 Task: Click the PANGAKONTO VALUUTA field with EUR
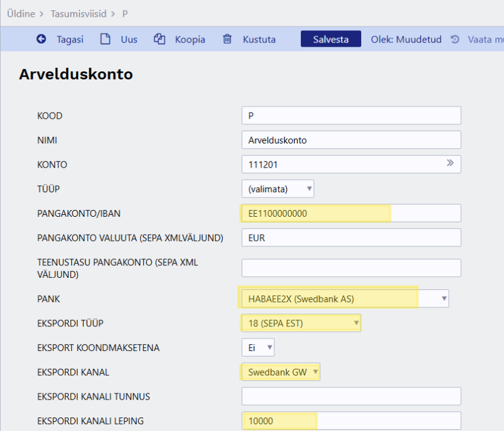351,237
